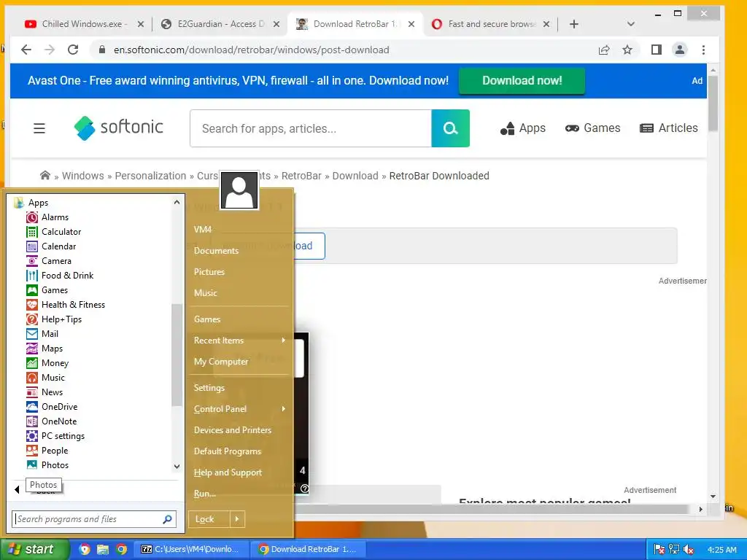
Task: Open the News app
Action: pyautogui.click(x=52, y=392)
